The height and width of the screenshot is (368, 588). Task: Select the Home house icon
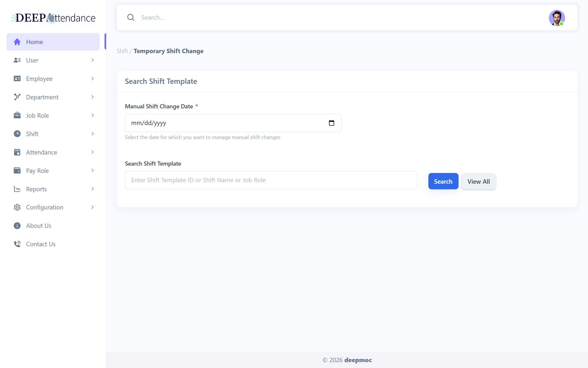[x=17, y=42]
